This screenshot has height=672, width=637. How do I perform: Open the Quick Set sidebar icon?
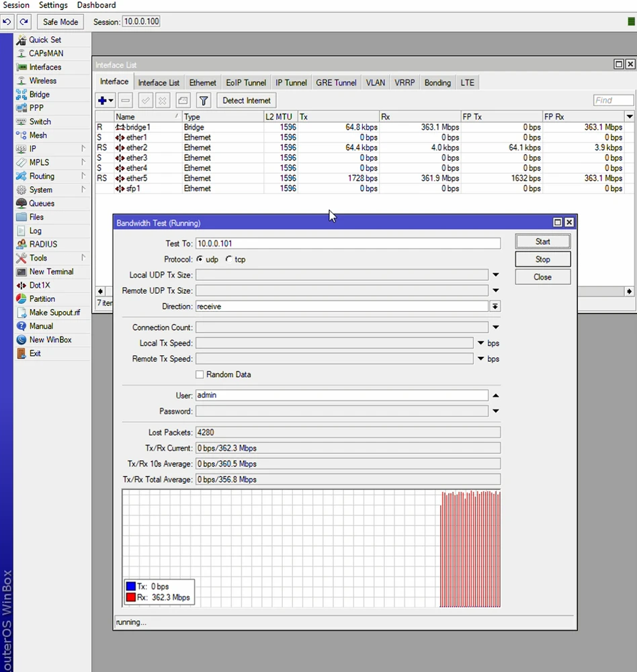(22, 40)
